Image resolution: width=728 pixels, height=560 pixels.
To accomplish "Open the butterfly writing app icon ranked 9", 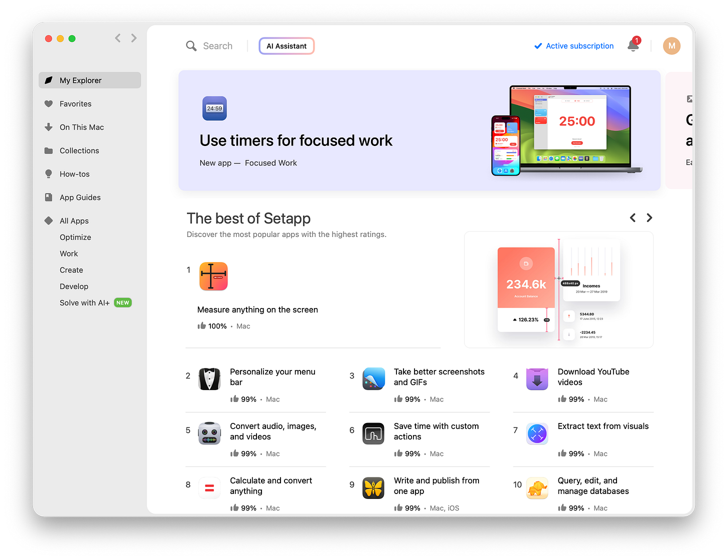I will click(373, 488).
